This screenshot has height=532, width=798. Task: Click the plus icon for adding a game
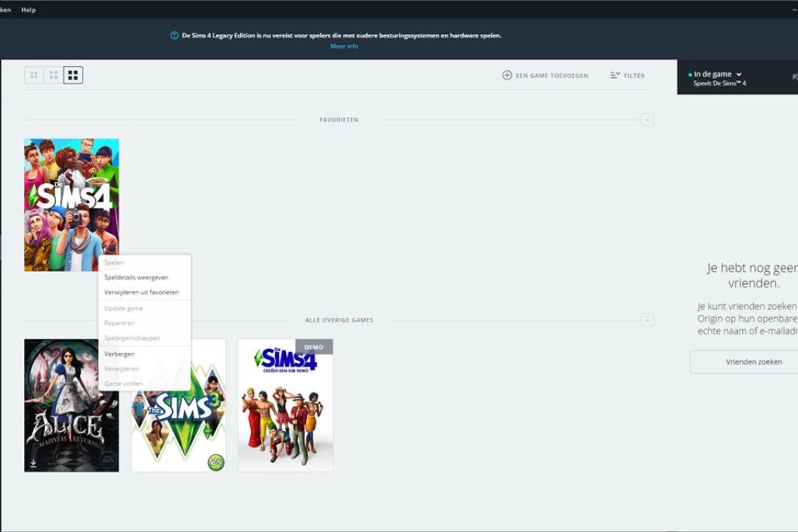click(x=507, y=76)
